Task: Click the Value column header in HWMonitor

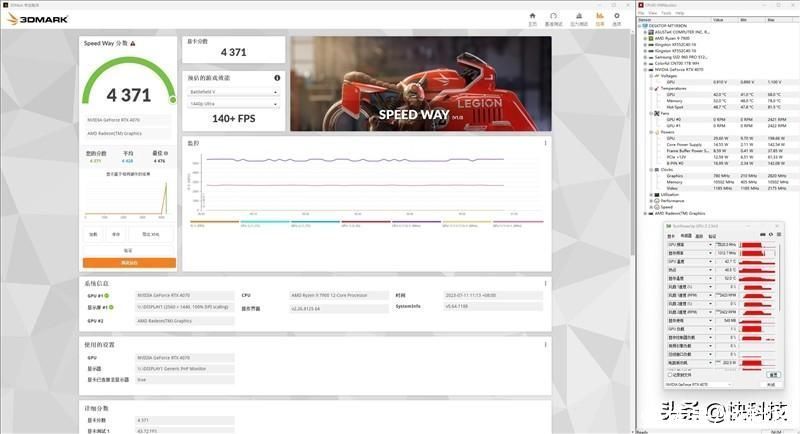Action: 725,19
